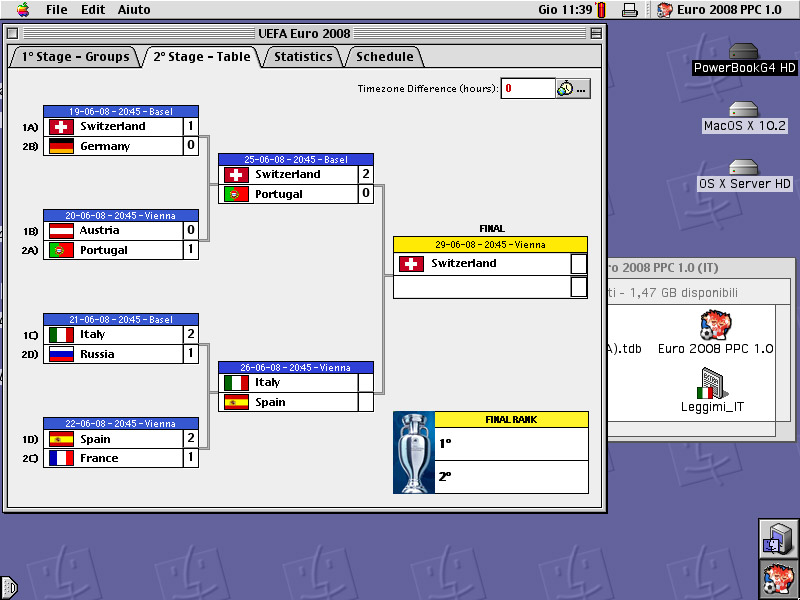The image size is (800, 600).
Task: Click the '19-06-08 - 20:45 - Basel' match header
Action: point(121,112)
